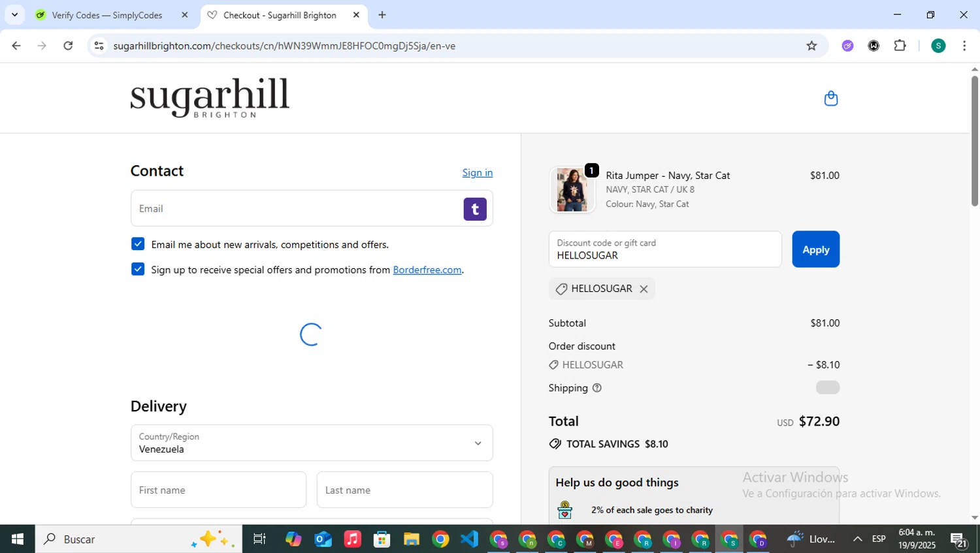
Task: Click the Last name field
Action: pos(404,490)
